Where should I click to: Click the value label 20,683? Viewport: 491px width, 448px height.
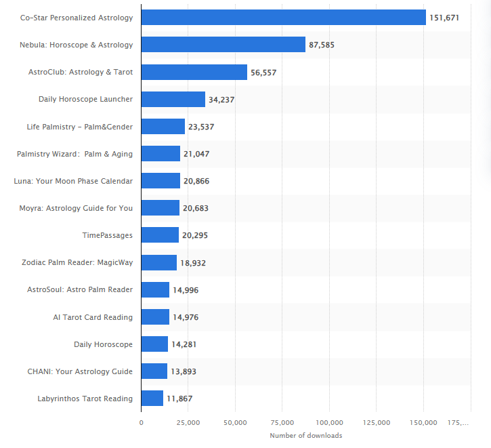[196, 208]
